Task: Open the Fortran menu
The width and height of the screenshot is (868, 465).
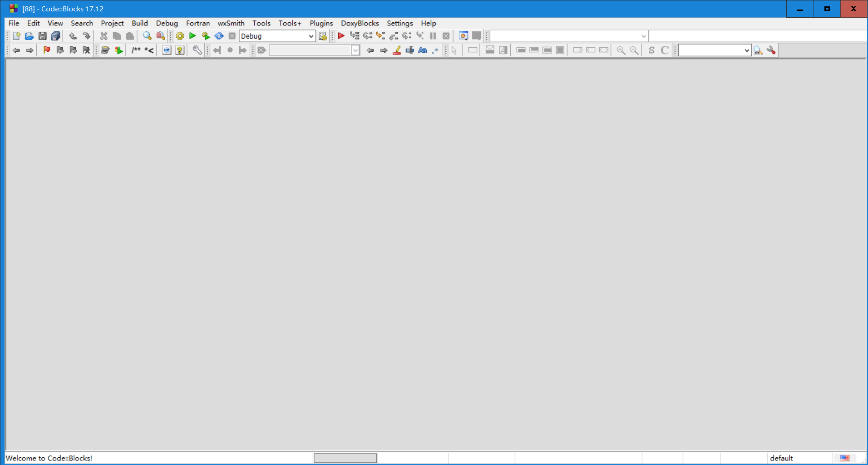Action: [198, 23]
